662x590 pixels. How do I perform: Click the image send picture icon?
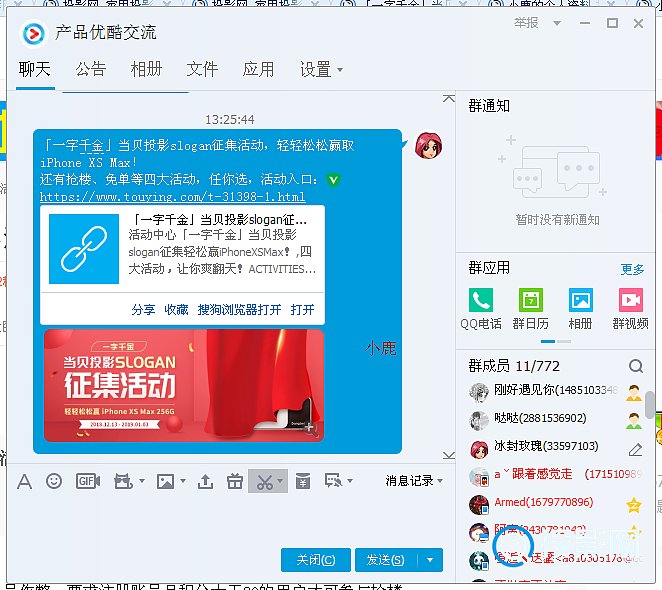pyautogui.click(x=165, y=481)
